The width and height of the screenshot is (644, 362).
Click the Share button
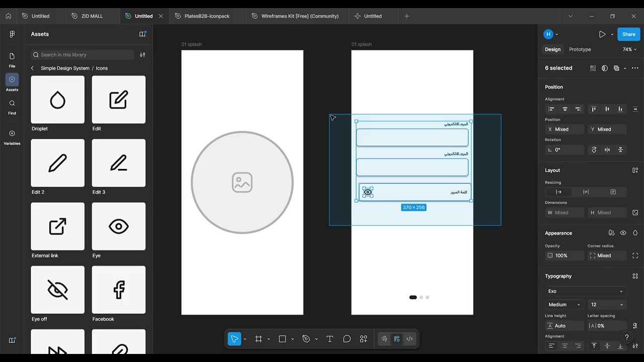coord(628,34)
